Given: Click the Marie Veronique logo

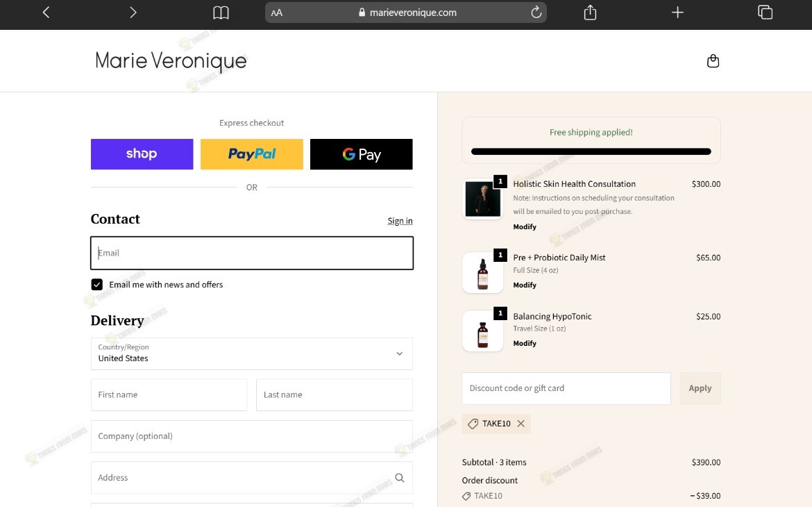Looking at the screenshot, I should [x=171, y=61].
